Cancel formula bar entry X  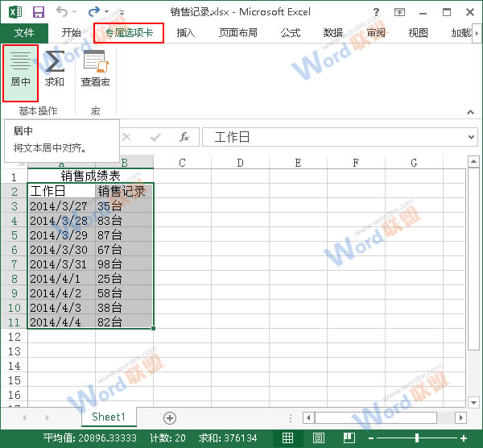pos(126,137)
